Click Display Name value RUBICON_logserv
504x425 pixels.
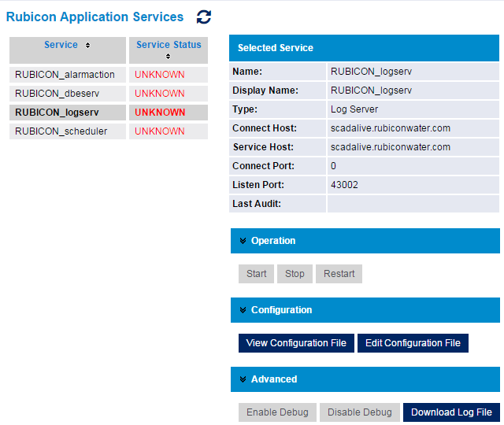point(371,91)
